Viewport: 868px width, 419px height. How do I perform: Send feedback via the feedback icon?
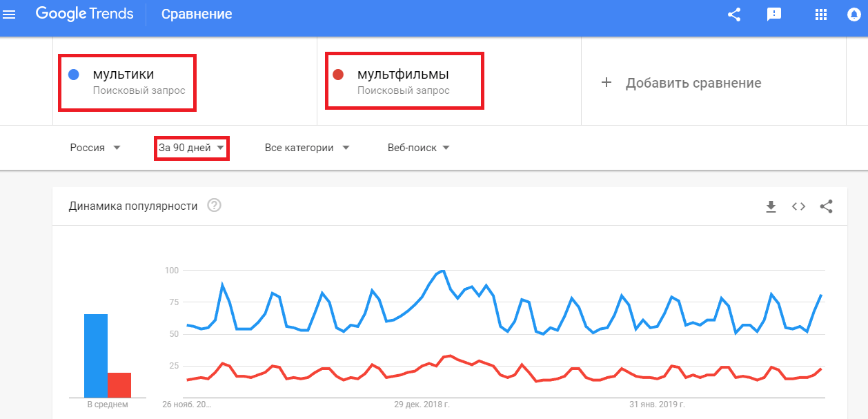[x=773, y=14]
